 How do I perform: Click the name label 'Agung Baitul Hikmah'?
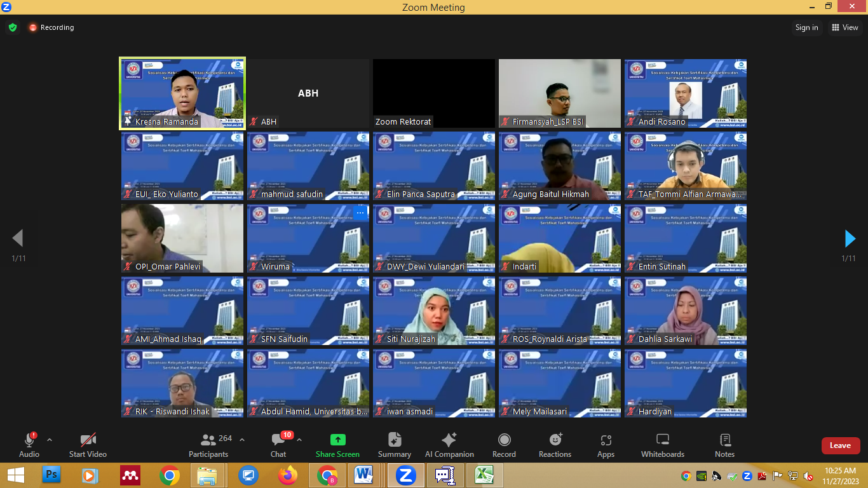[551, 194]
